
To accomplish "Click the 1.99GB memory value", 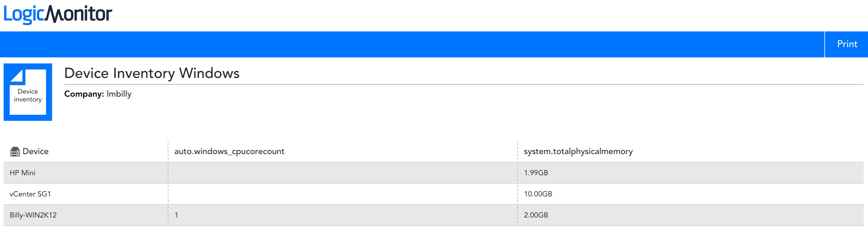I will click(x=536, y=173).
